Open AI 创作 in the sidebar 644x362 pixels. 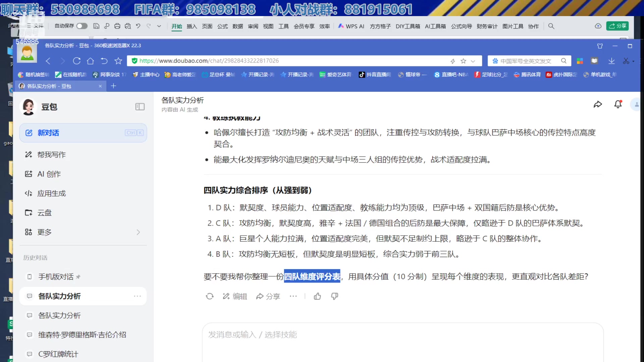[49, 174]
